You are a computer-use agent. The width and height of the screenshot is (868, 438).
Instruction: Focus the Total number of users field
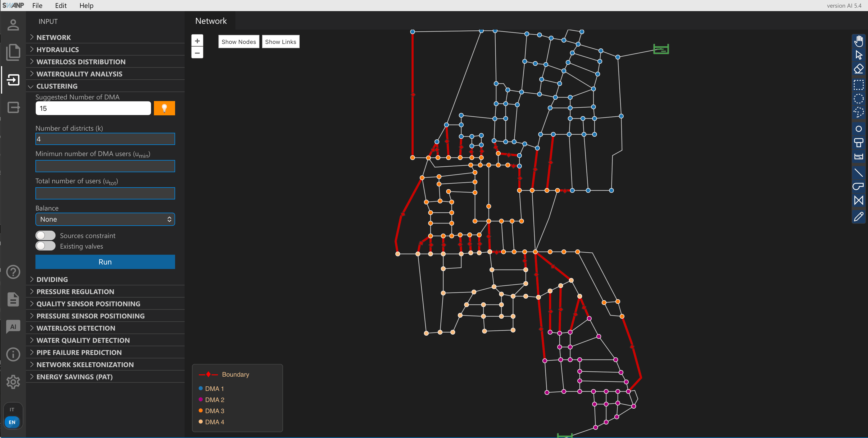pyautogui.click(x=105, y=193)
